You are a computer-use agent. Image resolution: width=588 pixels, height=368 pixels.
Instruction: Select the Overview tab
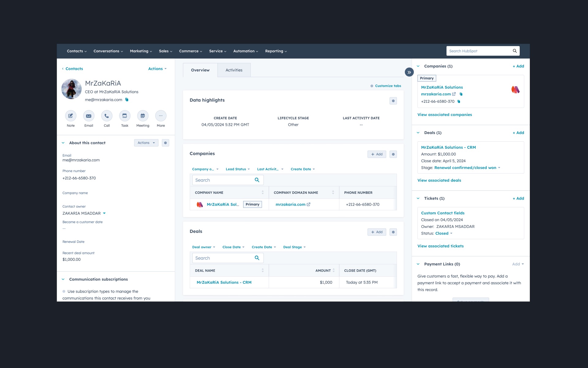point(200,70)
